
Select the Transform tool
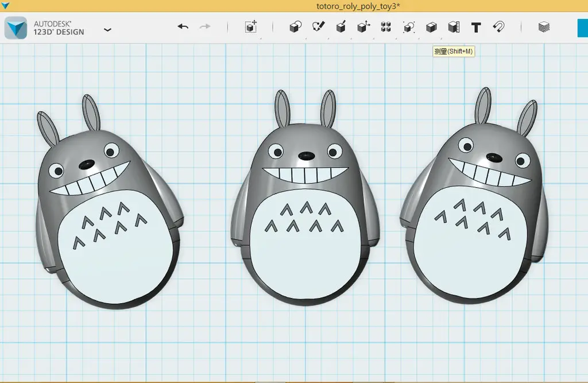point(250,27)
